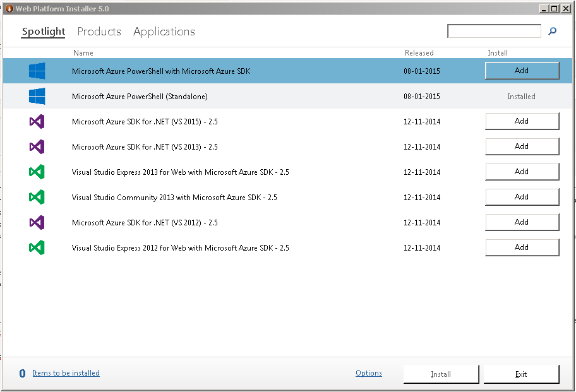Click the Visual Studio icon for Azure SDK VS 2012
Viewport: 576px width, 392px height.
click(x=37, y=222)
